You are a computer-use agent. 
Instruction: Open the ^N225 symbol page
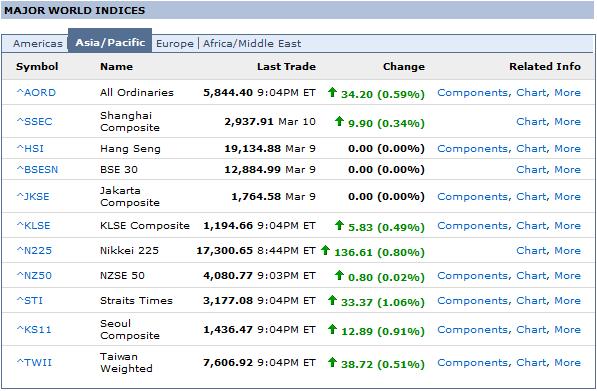[34, 251]
